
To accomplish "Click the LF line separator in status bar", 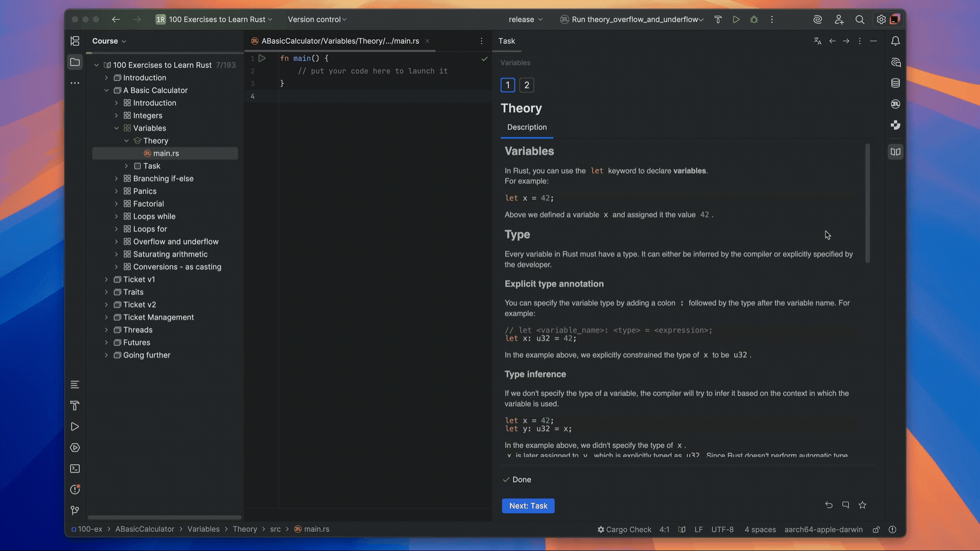I will 699,530.
